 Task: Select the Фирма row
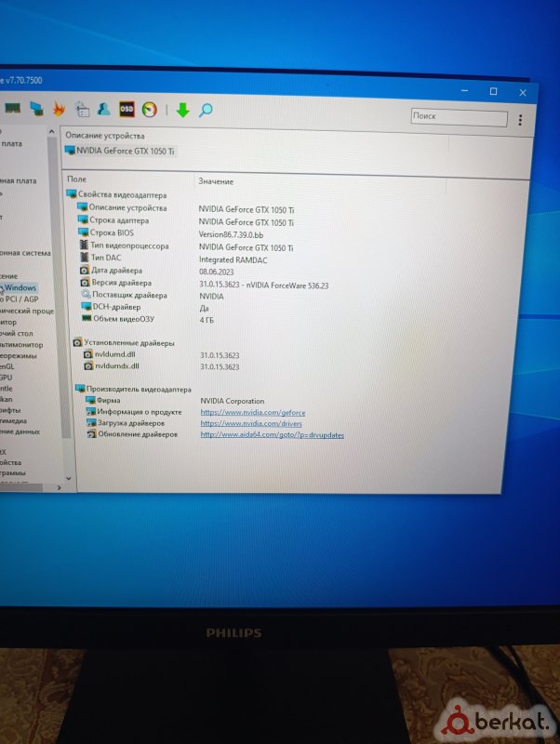click(x=109, y=400)
